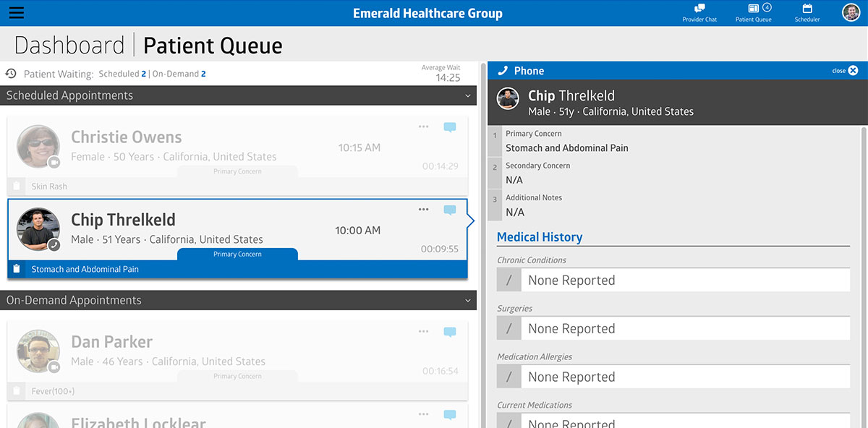Open chat bubble for Chip Threlkeld
The height and width of the screenshot is (428, 868).
point(450,210)
